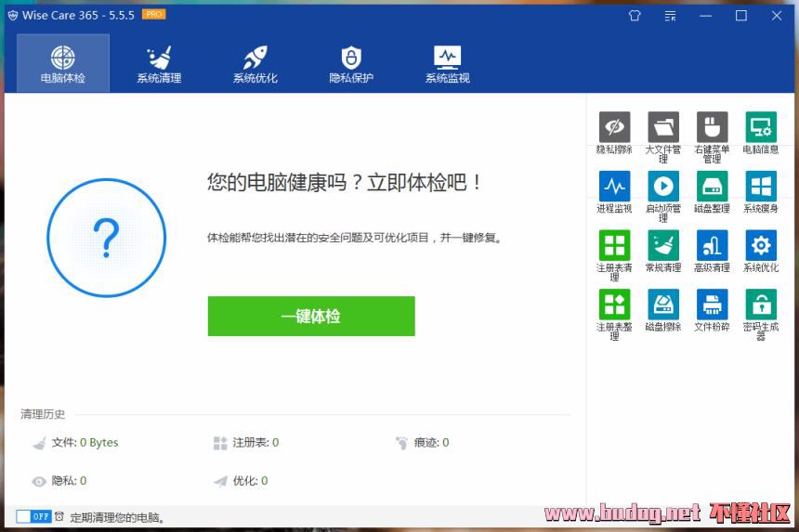Click the shirt-shaped skin icon

pyautogui.click(x=635, y=16)
